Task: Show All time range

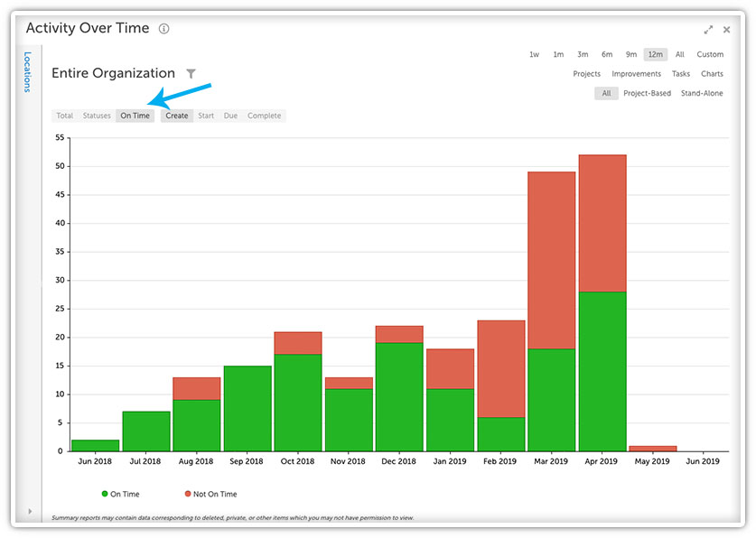Action: pyautogui.click(x=680, y=54)
